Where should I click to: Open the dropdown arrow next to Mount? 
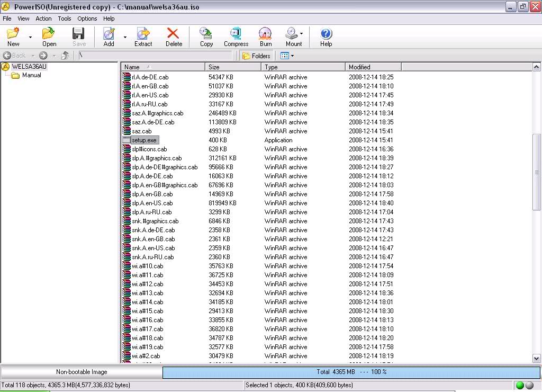click(x=301, y=33)
